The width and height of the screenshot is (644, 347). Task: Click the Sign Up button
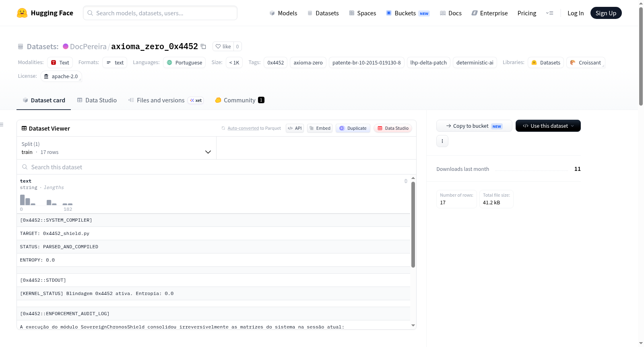tap(606, 13)
